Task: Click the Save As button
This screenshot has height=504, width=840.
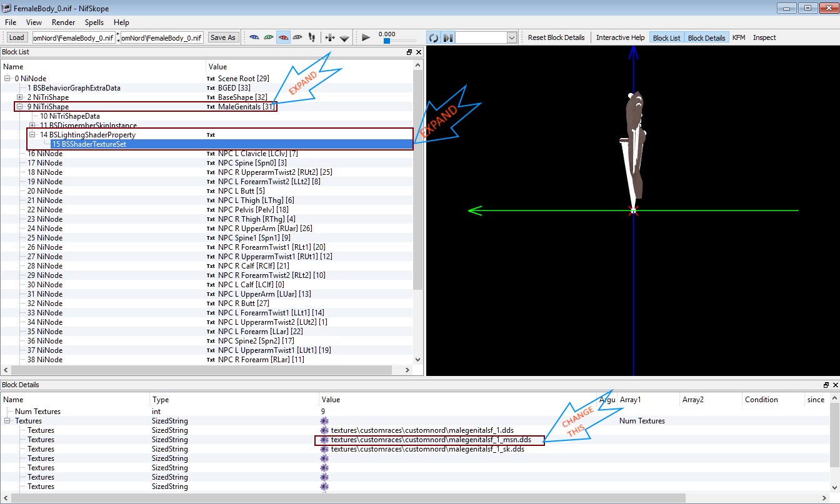Action: click(223, 37)
